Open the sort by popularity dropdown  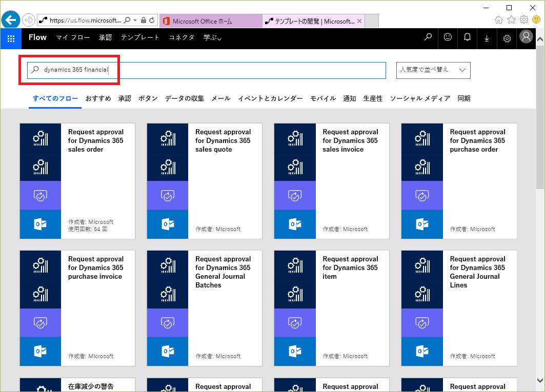pyautogui.click(x=433, y=70)
